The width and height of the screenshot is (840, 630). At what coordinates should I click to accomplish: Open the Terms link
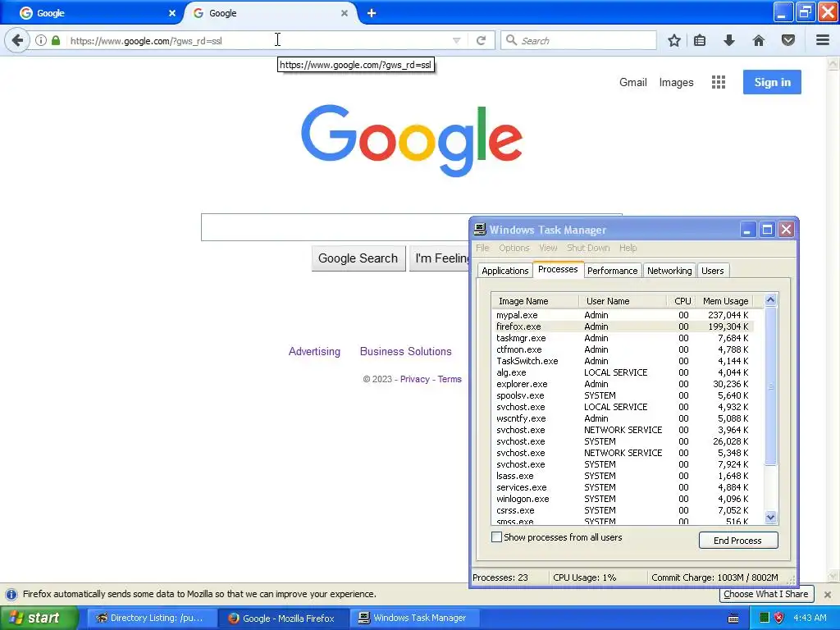[450, 379]
